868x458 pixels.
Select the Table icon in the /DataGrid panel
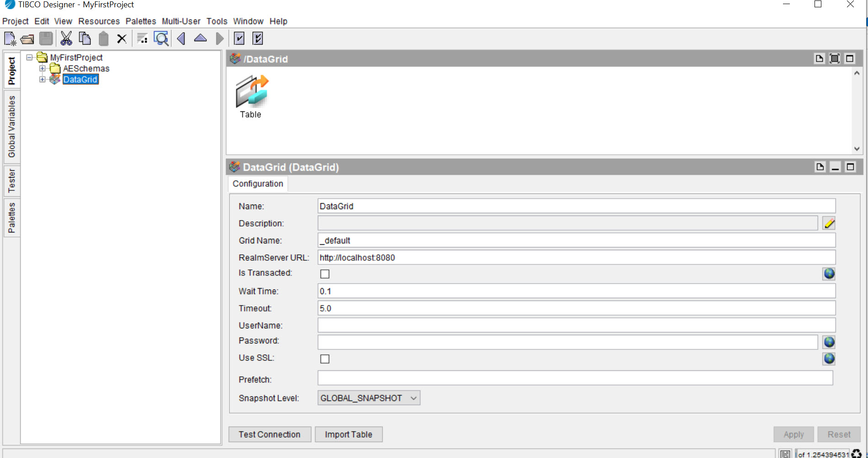point(251,97)
